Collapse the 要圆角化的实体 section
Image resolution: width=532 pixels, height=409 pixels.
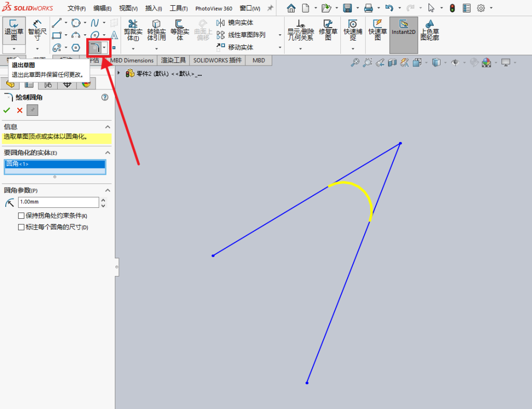[x=108, y=153]
